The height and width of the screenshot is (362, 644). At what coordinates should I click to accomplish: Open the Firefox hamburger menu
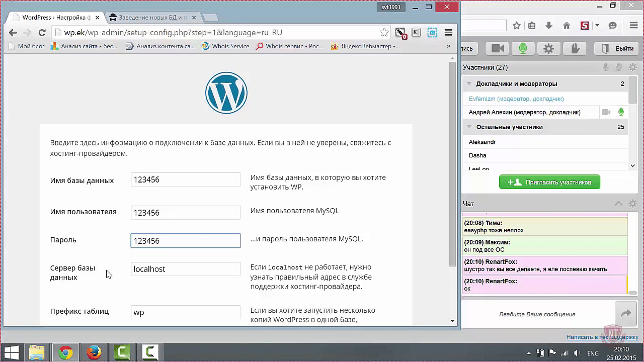(x=633, y=26)
